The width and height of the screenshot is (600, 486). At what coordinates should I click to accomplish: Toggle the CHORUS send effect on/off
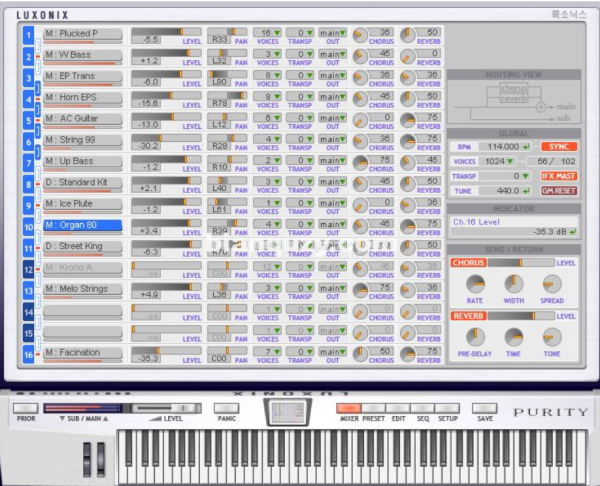click(468, 263)
